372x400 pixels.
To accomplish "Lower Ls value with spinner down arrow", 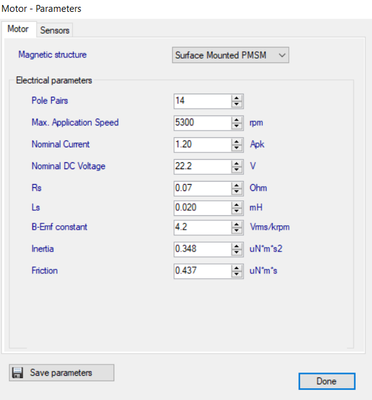I will coord(236,211).
